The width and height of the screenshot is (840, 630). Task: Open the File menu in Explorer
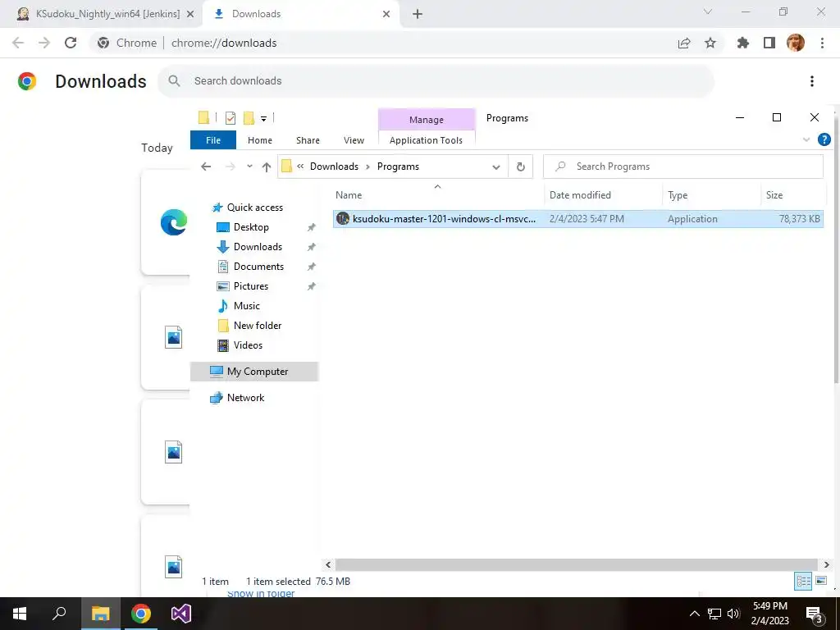pos(213,140)
